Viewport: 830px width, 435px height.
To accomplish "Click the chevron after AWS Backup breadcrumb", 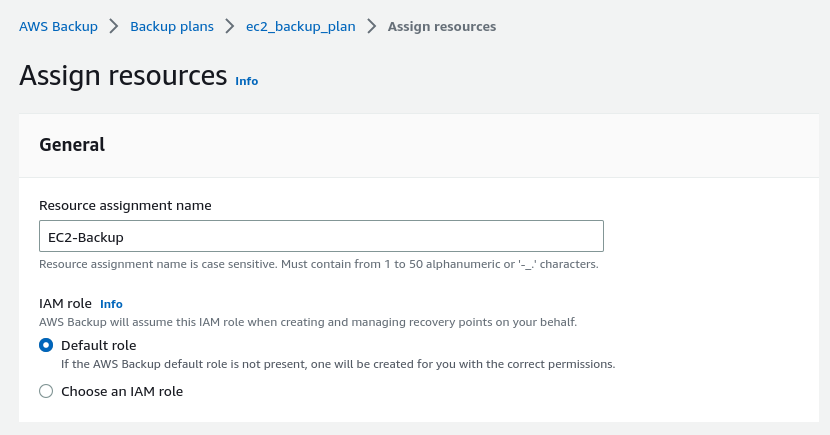I will 114,26.
